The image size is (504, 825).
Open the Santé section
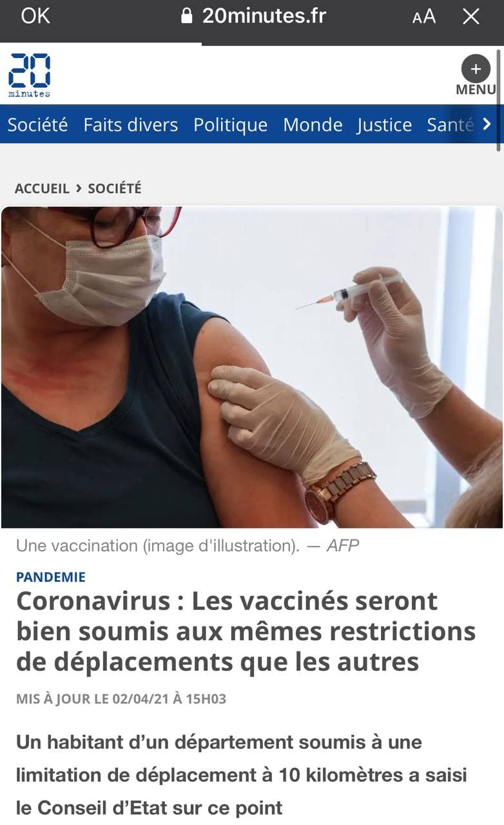(x=451, y=124)
